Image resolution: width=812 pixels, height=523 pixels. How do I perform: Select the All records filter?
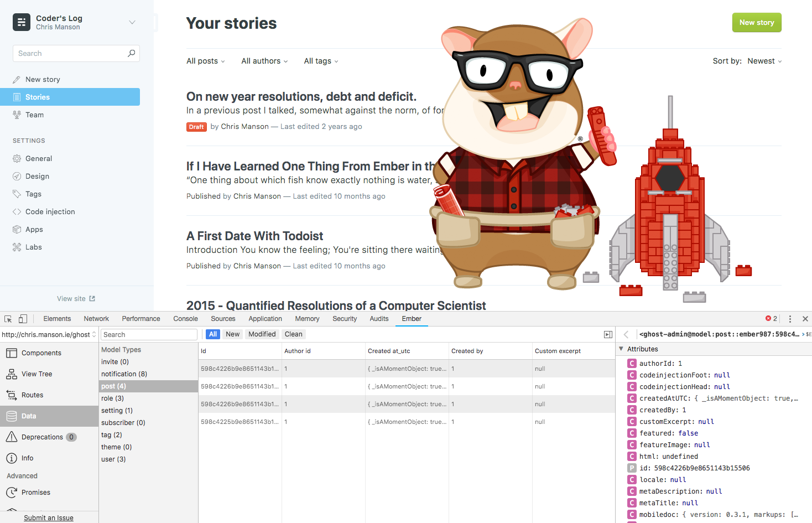[213, 334]
